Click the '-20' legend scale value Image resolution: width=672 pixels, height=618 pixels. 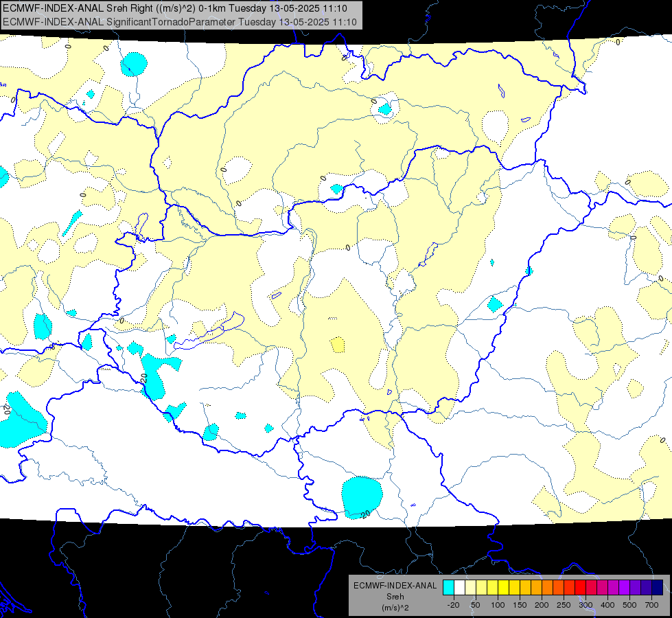pyautogui.click(x=453, y=605)
